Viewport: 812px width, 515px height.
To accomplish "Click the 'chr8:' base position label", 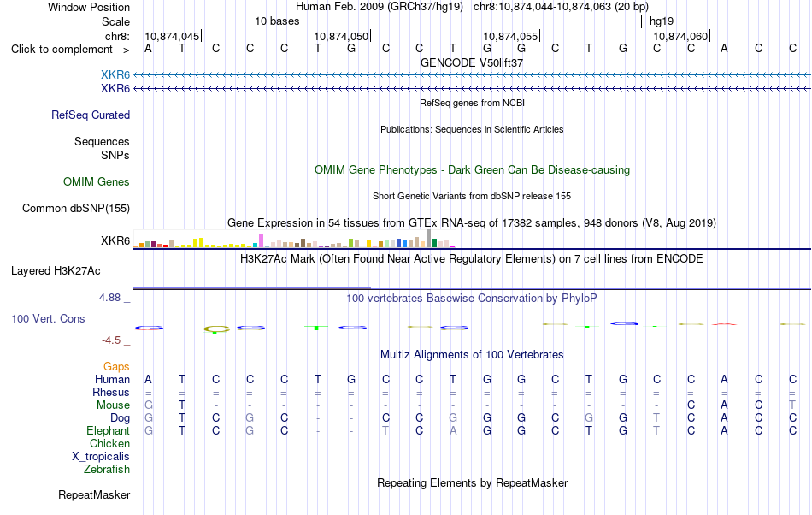I will tap(117, 36).
